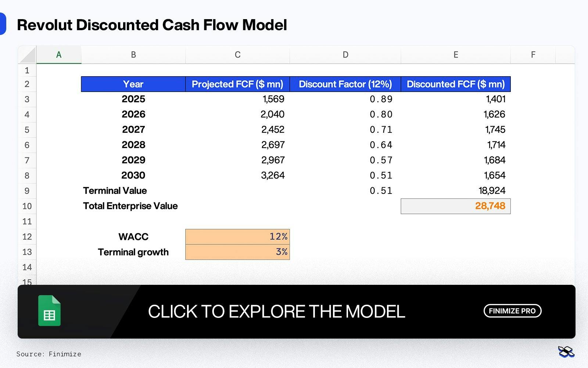Image resolution: width=588 pixels, height=368 pixels.
Task: Select the 2029 year cell
Action: [133, 160]
